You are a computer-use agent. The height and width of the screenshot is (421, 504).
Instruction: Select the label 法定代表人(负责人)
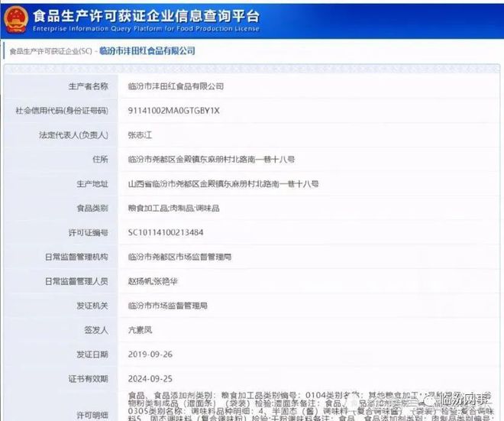pos(73,135)
